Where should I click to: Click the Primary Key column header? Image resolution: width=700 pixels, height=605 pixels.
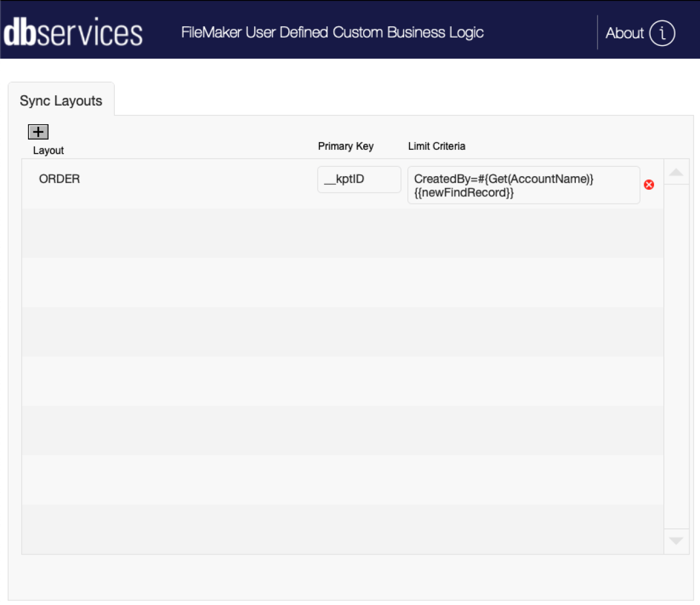(x=346, y=146)
